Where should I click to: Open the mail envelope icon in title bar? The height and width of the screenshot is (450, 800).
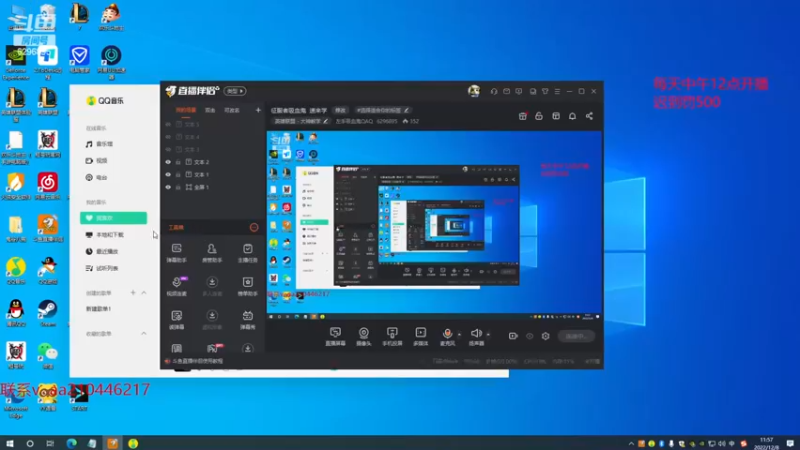(x=506, y=91)
